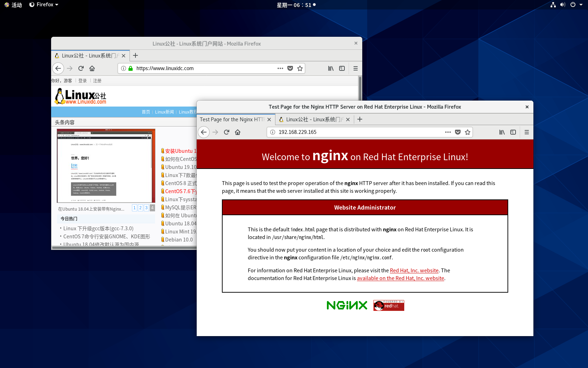Switch to Test Page for the Nginx tab
This screenshot has height=368, width=588.
236,120
